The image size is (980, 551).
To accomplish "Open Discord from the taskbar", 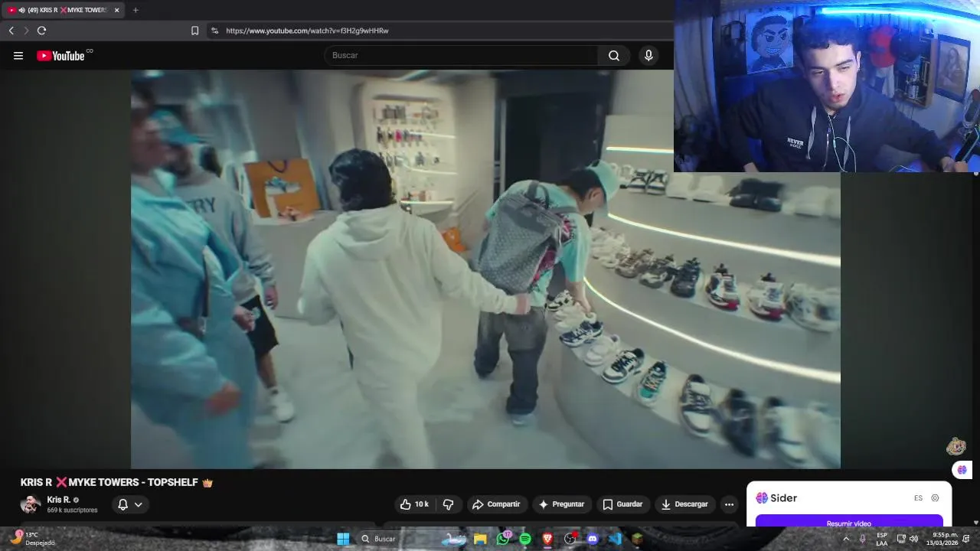I will 592,539.
